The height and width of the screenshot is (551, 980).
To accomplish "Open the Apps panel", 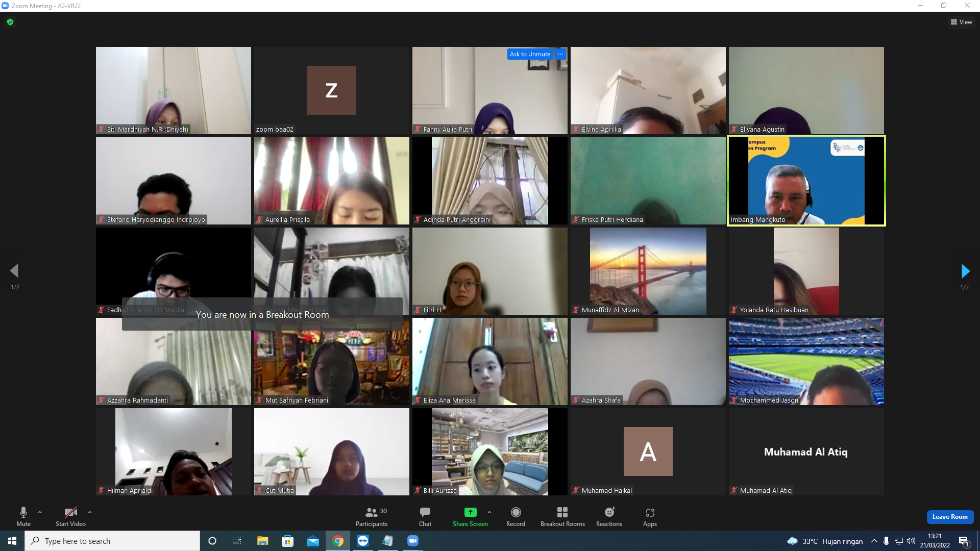I will (650, 516).
